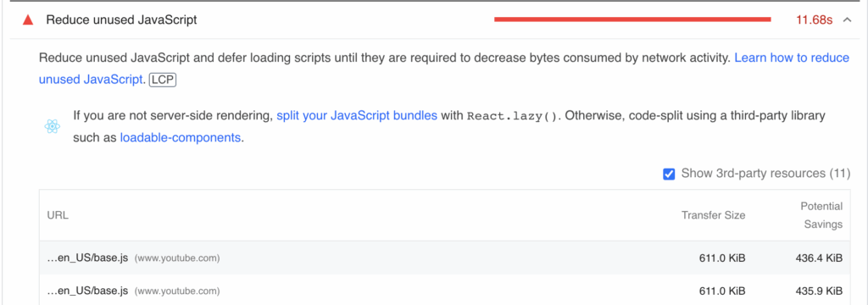Click the Transfer Size column header

713,215
